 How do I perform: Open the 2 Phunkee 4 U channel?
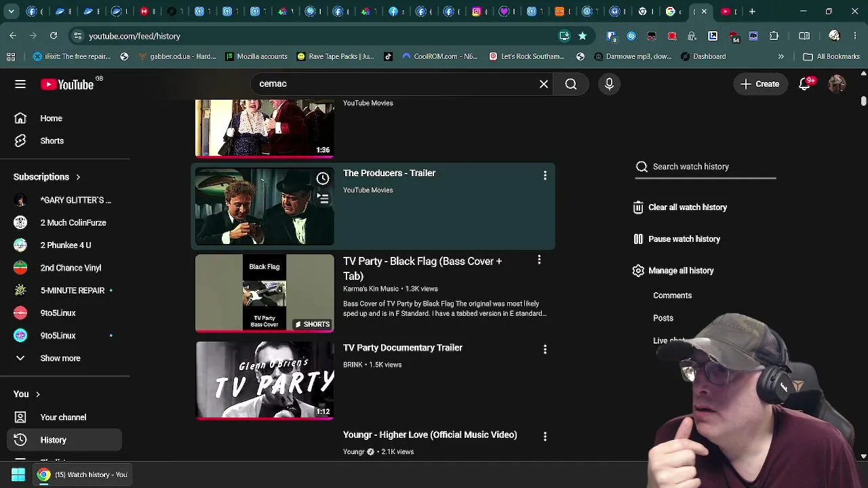[x=65, y=245]
